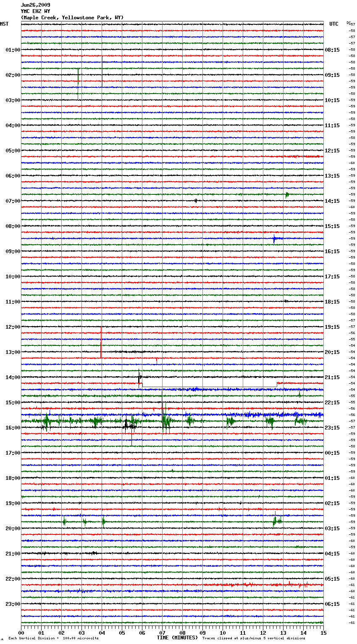Select the 23:00 MST time label

(x=13, y=604)
